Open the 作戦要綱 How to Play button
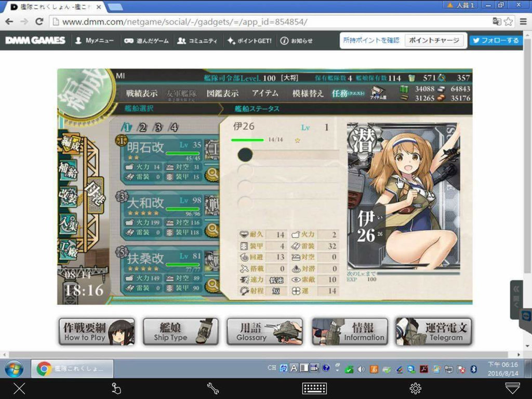 [x=97, y=332]
